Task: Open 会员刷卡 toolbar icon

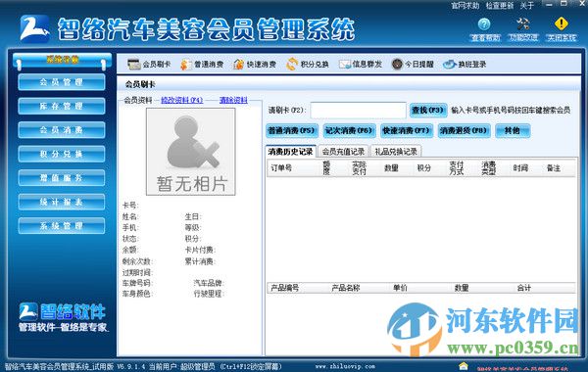Action: pos(134,65)
